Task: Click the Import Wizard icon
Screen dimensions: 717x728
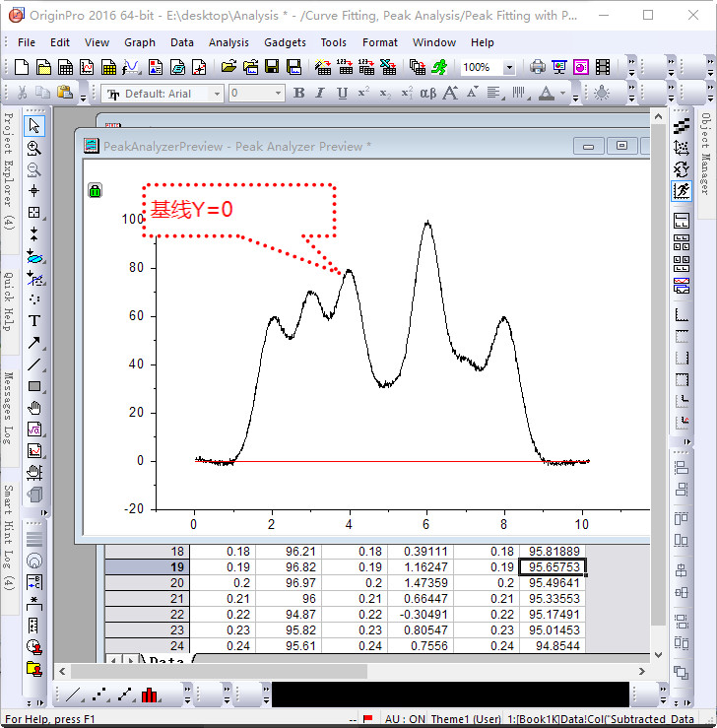Action: point(323,67)
